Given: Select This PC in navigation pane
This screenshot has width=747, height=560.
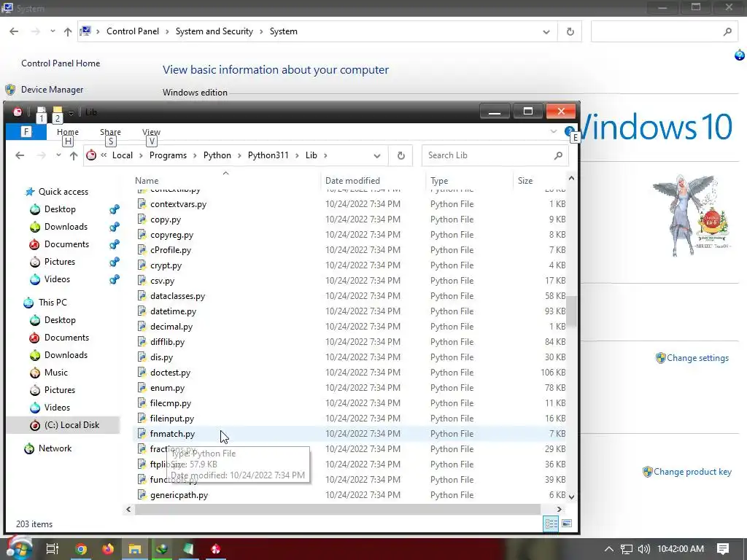Looking at the screenshot, I should tap(53, 303).
